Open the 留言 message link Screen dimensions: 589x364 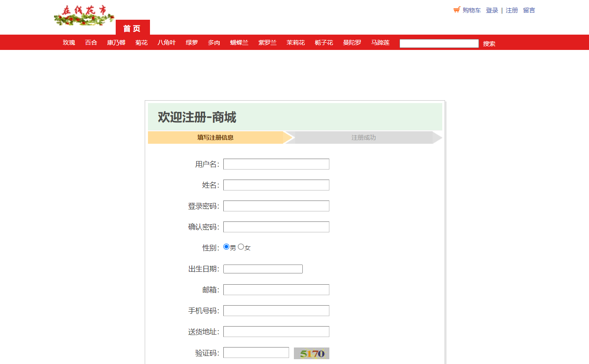click(529, 10)
